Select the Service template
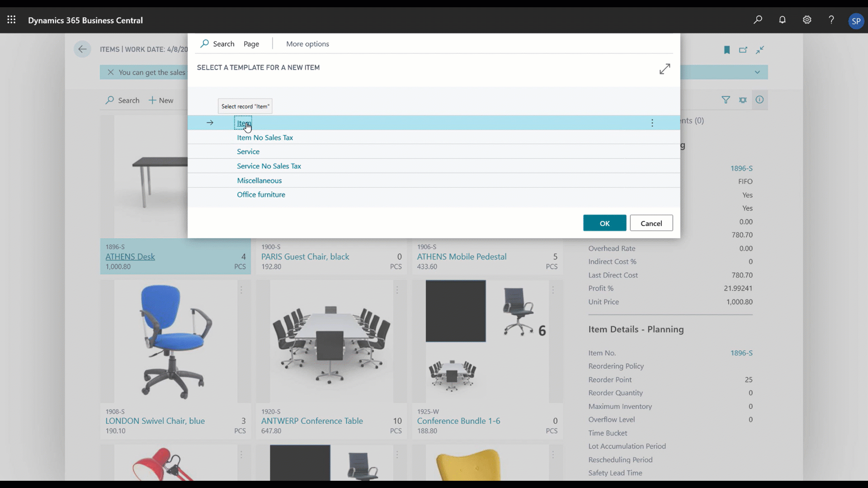The image size is (868, 488). 248,152
